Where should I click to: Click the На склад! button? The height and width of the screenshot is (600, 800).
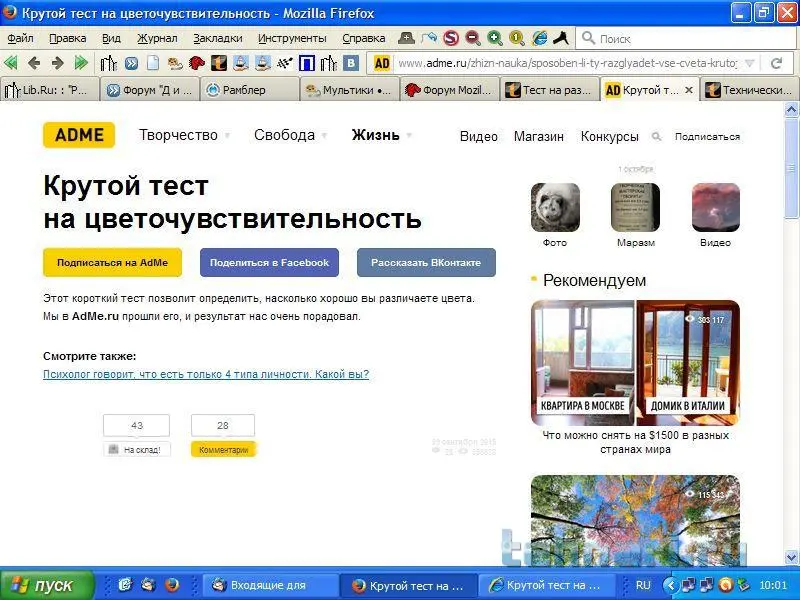(137, 449)
